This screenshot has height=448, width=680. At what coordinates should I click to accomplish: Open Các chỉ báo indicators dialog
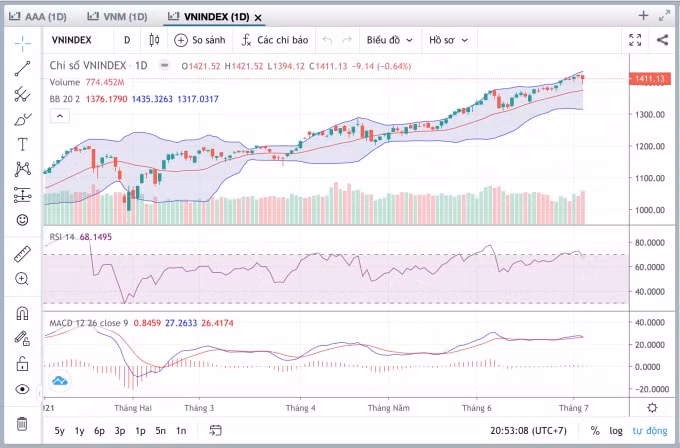(275, 40)
